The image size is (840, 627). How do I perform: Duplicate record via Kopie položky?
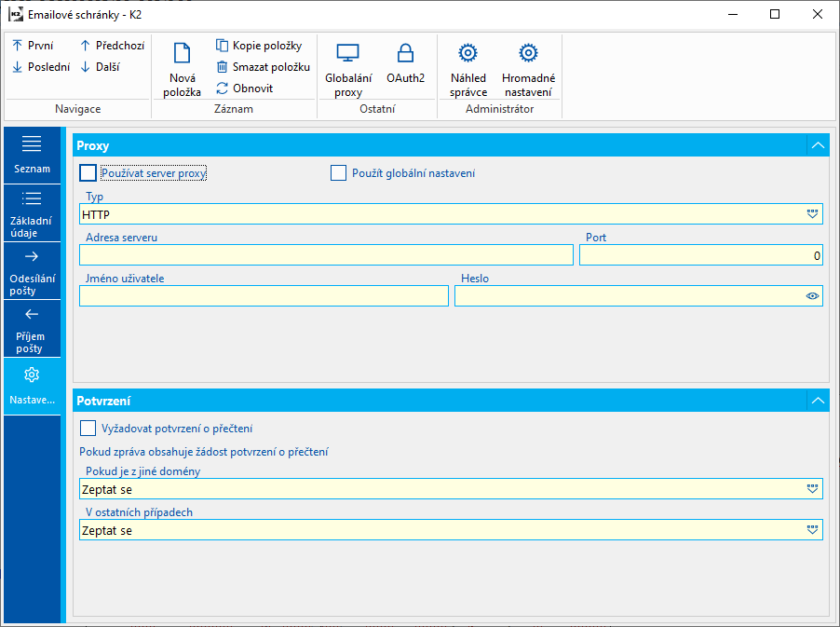tap(258, 46)
